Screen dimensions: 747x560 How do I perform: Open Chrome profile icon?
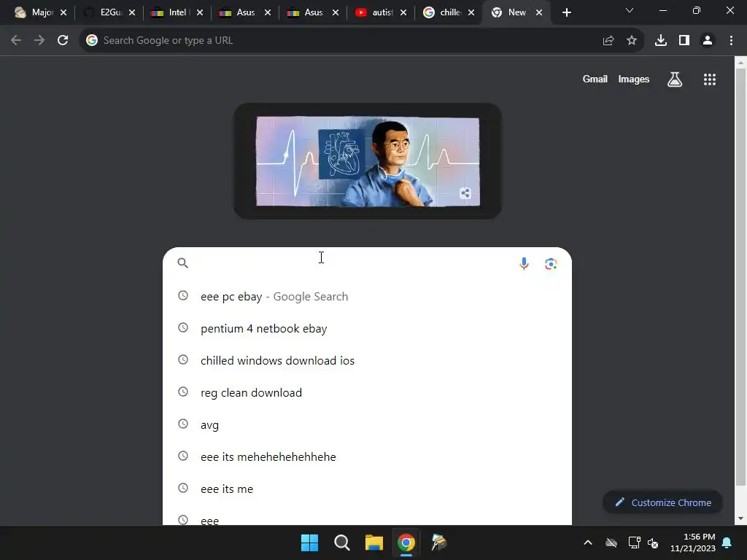[708, 41]
